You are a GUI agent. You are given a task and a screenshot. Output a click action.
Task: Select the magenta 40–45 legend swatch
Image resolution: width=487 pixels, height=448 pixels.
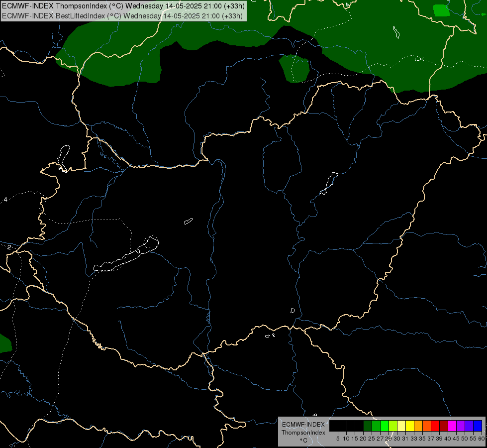(x=452, y=426)
